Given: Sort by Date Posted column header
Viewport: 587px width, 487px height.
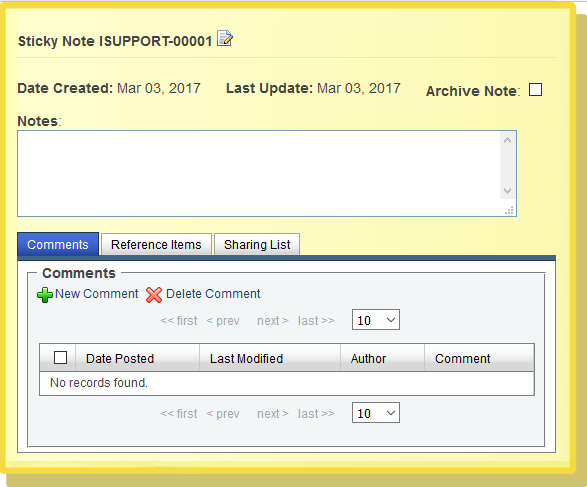Looking at the screenshot, I should coord(137,358).
